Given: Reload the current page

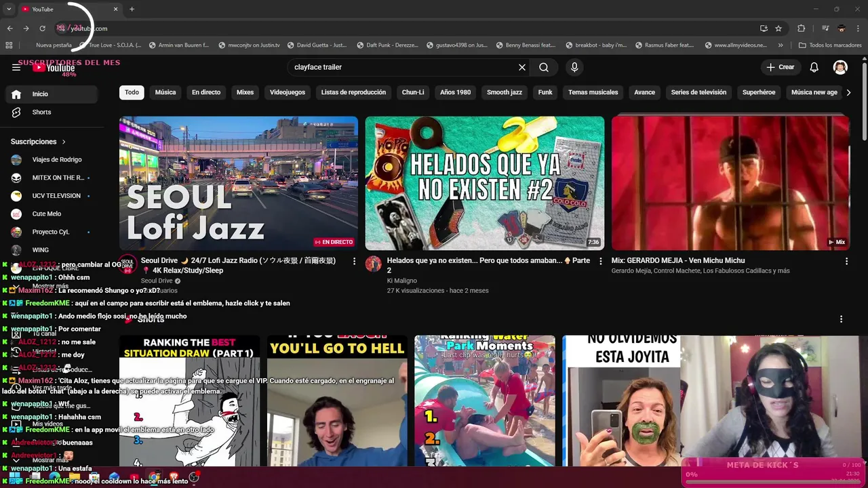Looking at the screenshot, I should pyautogui.click(x=42, y=28).
